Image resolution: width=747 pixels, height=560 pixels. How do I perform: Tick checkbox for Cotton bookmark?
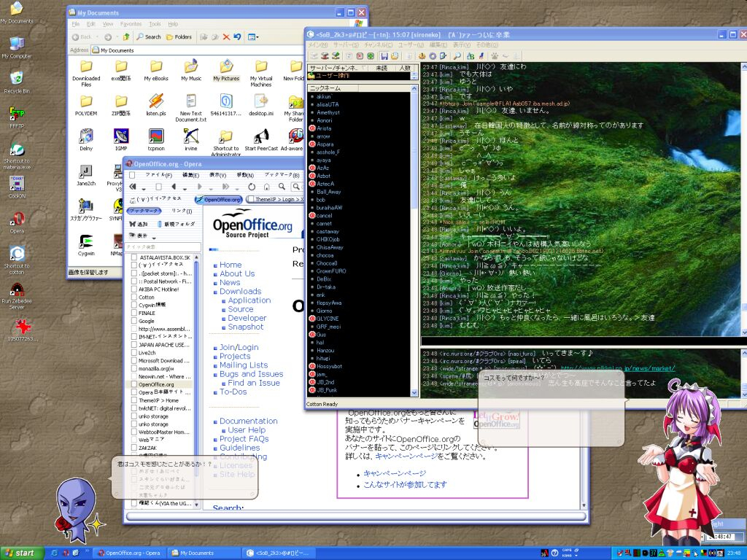pyautogui.click(x=134, y=297)
